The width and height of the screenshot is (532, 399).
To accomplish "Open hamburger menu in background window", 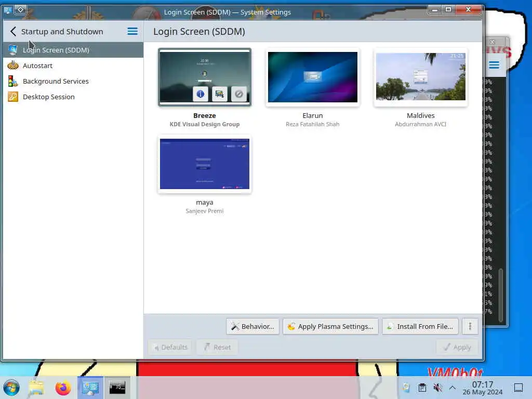I will [x=494, y=65].
